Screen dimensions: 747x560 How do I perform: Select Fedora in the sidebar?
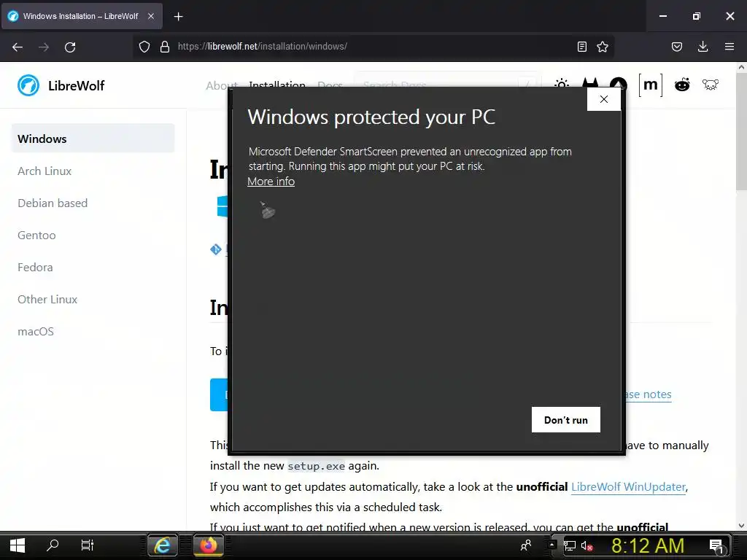tap(35, 267)
